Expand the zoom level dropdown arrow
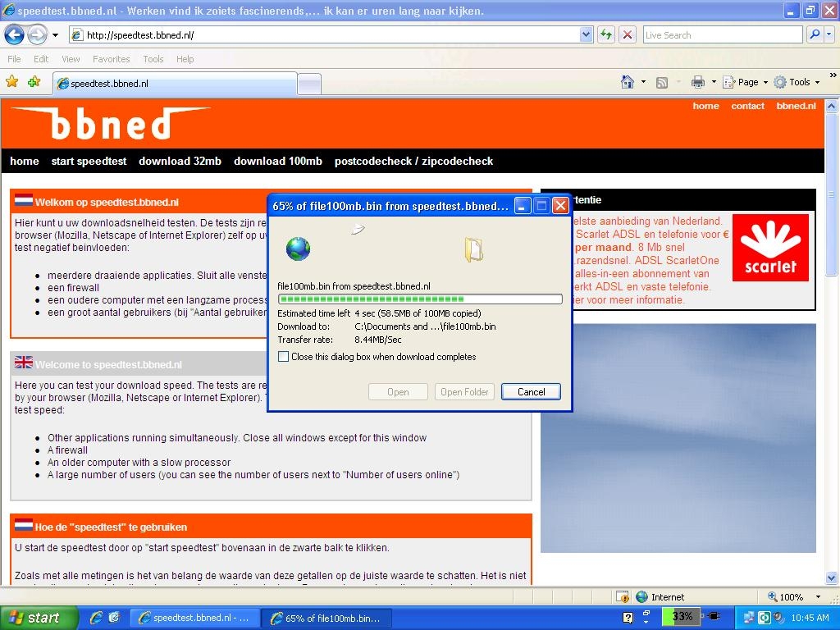This screenshot has height=630, width=840. click(x=818, y=597)
